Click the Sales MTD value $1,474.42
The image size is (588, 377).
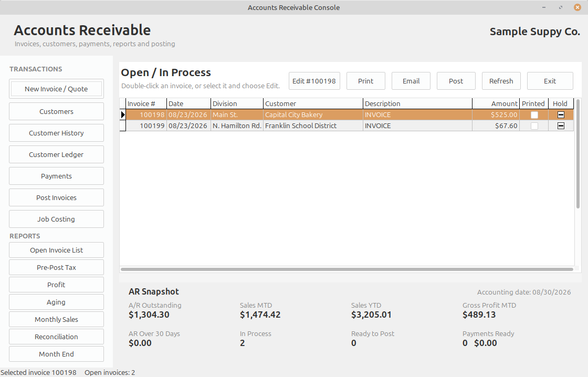pyautogui.click(x=260, y=315)
